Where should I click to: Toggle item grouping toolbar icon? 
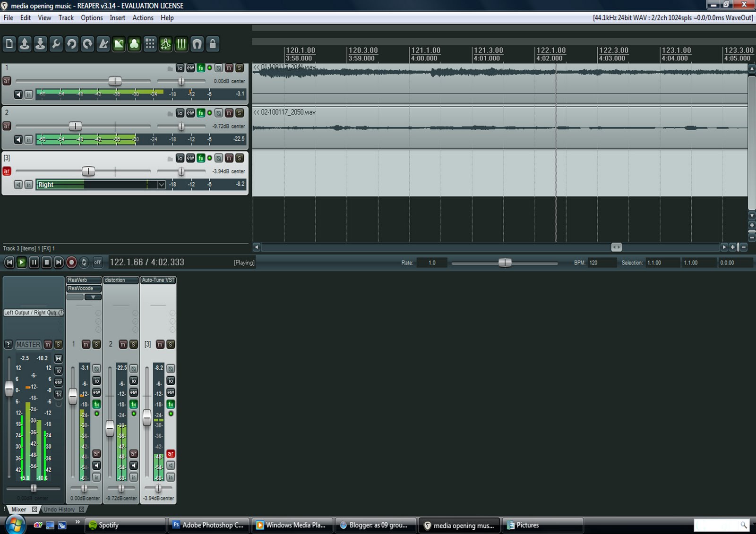(134, 44)
